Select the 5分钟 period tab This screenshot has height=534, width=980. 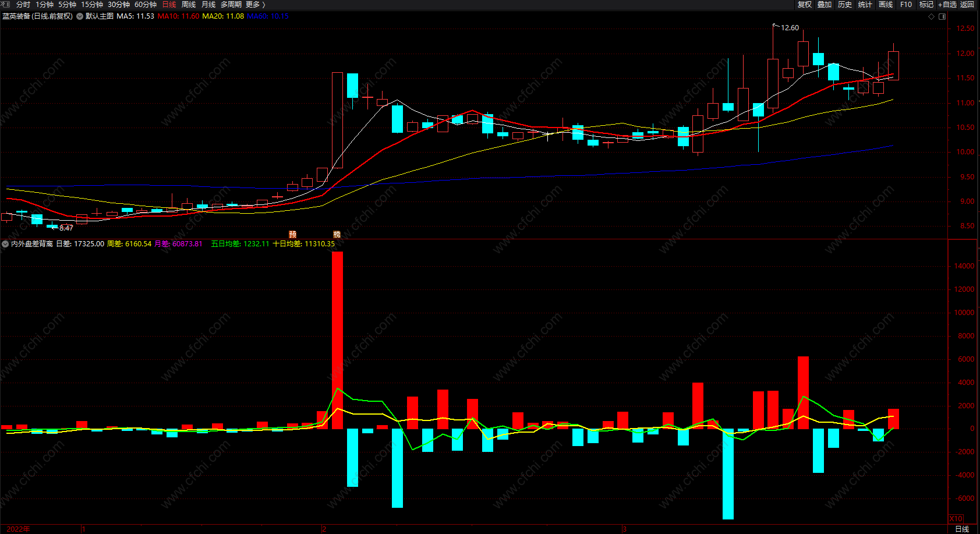(x=67, y=5)
